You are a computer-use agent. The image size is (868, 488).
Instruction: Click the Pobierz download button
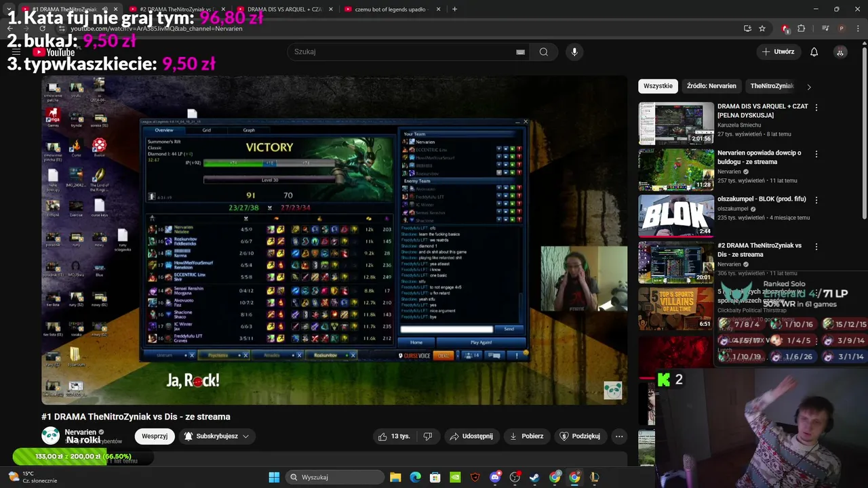coord(526,436)
